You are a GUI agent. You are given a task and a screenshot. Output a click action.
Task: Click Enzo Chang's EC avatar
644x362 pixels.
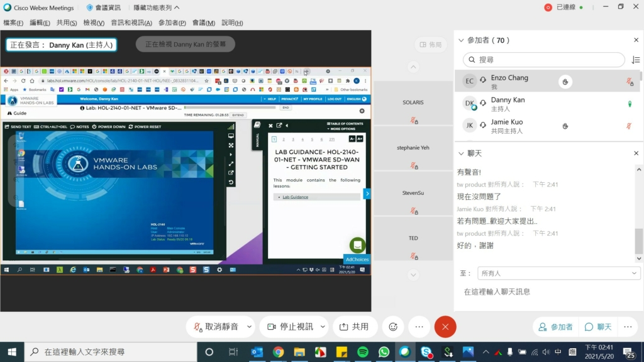pos(469,81)
